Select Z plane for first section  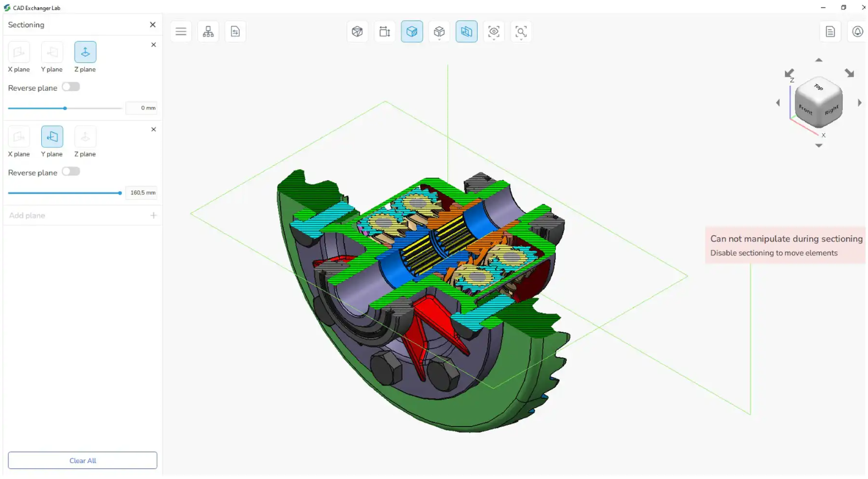point(85,52)
